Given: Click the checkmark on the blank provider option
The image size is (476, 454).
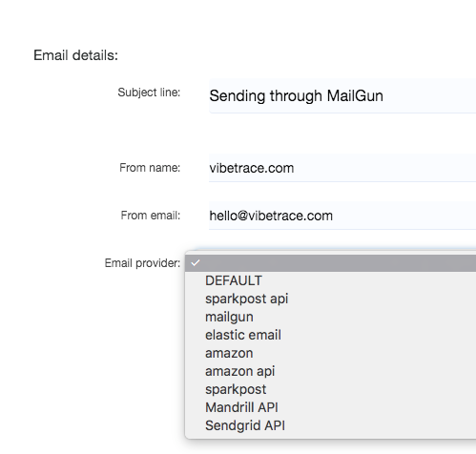Looking at the screenshot, I should coord(196,263).
